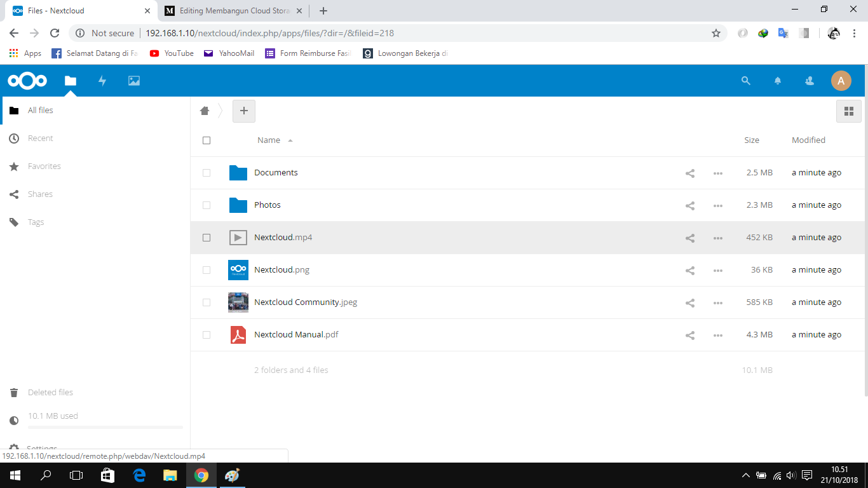868x488 pixels.
Task: Click the PDF icon of Nextcloud Manual
Action: (x=238, y=335)
